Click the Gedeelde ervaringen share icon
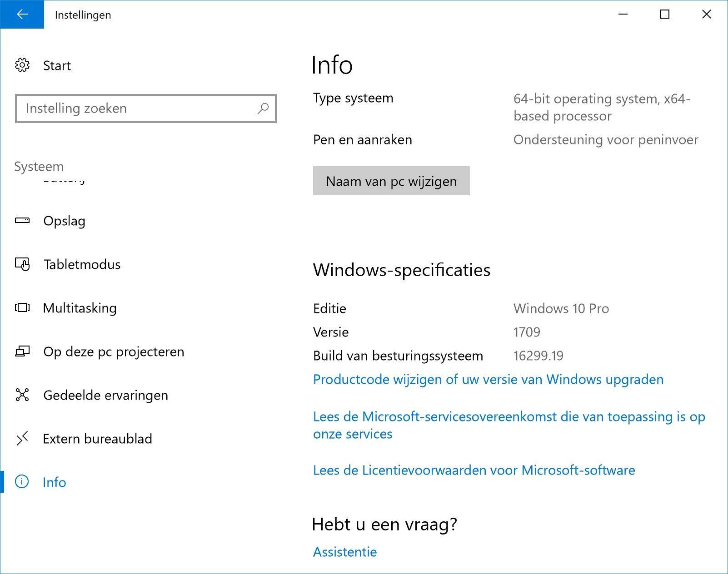This screenshot has height=574, width=728. [x=22, y=395]
